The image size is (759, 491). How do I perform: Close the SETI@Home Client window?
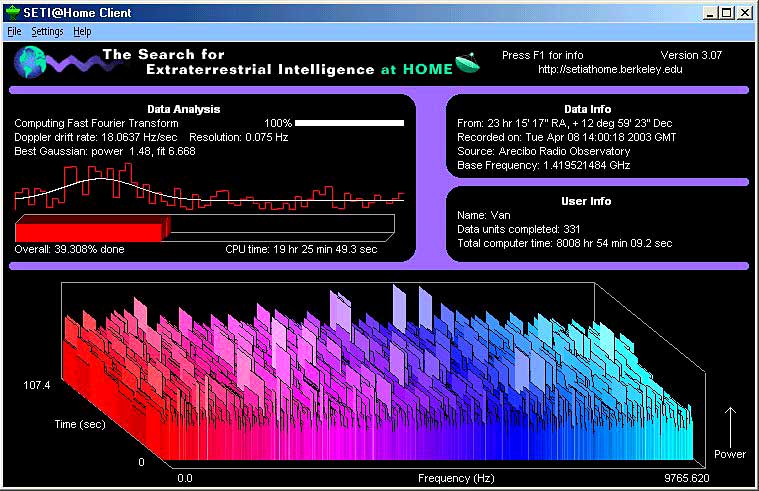[x=744, y=13]
